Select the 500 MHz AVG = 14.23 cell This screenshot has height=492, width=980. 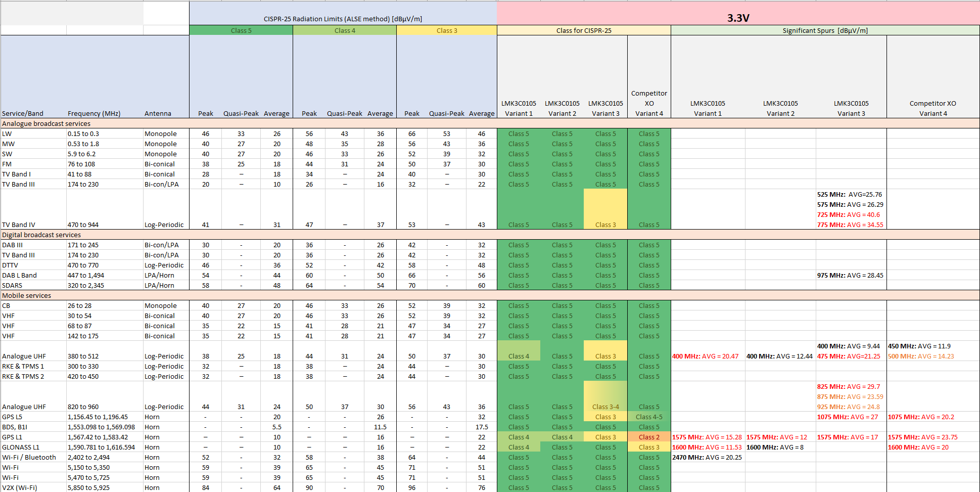pyautogui.click(x=921, y=356)
